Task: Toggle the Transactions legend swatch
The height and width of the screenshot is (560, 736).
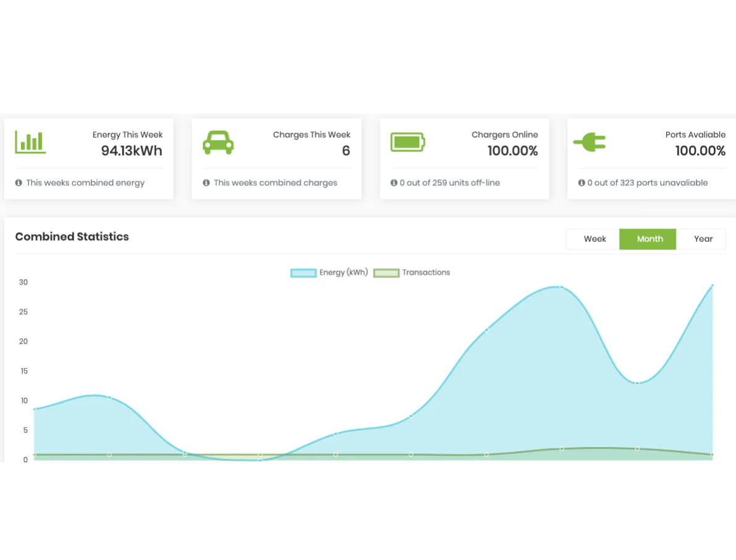Action: [387, 273]
